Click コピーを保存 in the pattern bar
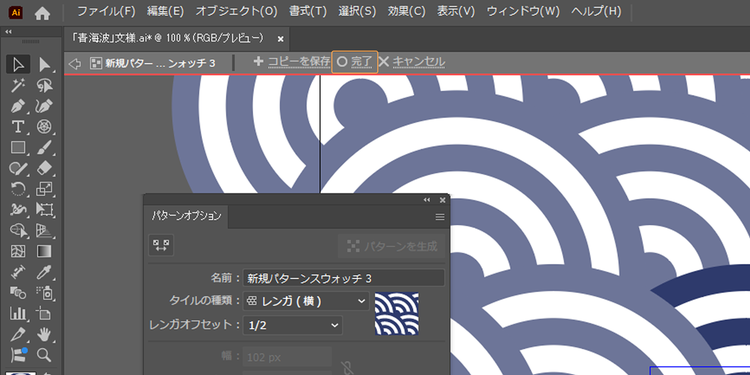Viewport: 750px width, 375px height. pyautogui.click(x=292, y=62)
